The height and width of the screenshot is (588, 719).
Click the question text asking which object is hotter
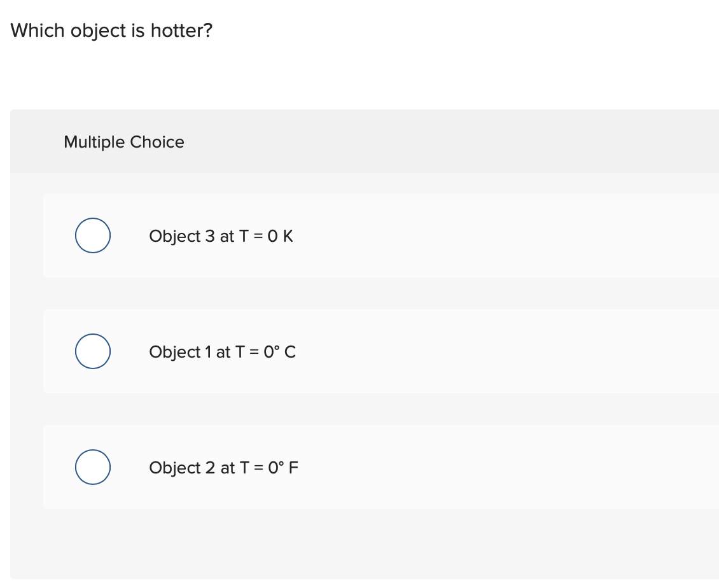(112, 30)
